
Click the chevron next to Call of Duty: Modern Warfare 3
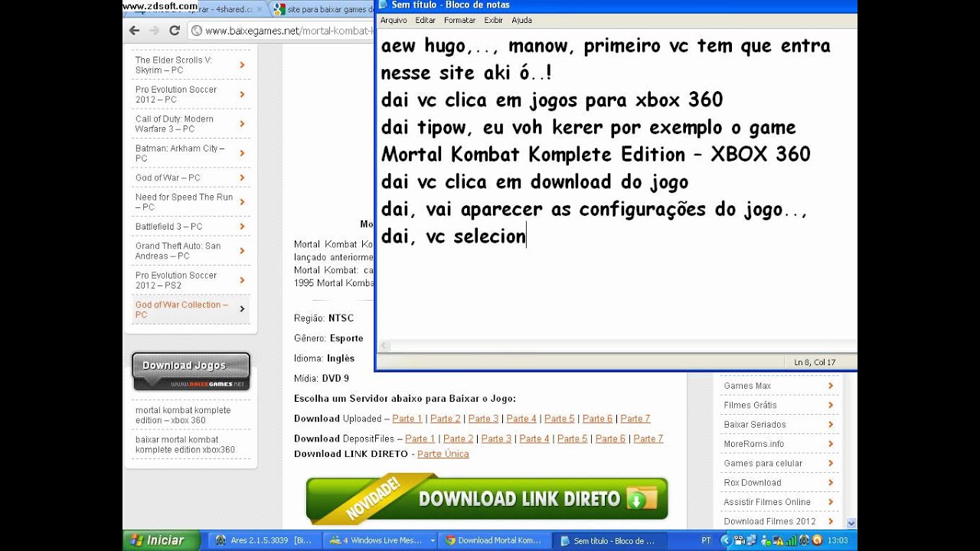tap(242, 124)
